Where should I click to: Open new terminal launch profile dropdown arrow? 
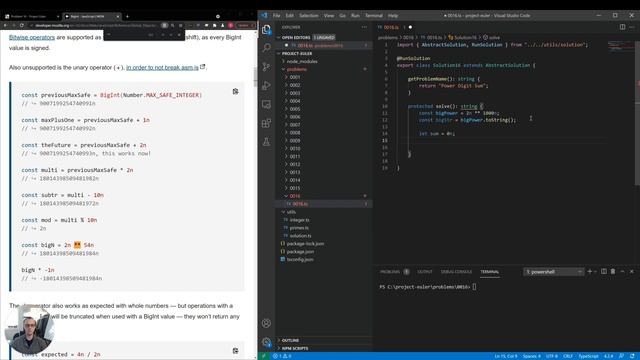tap(596, 271)
